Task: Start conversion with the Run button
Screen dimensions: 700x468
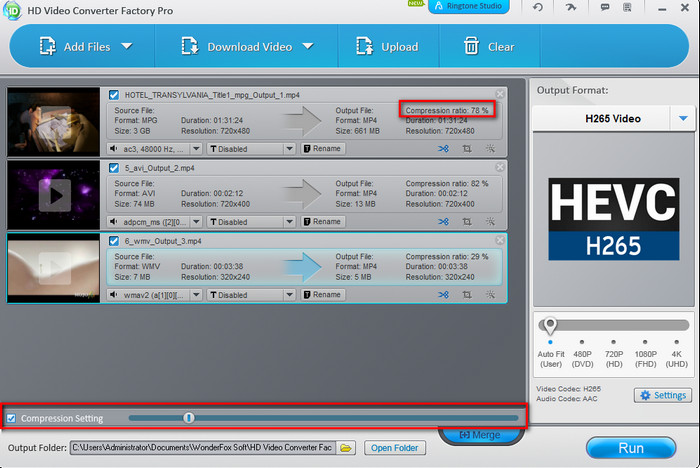Action: tap(631, 448)
